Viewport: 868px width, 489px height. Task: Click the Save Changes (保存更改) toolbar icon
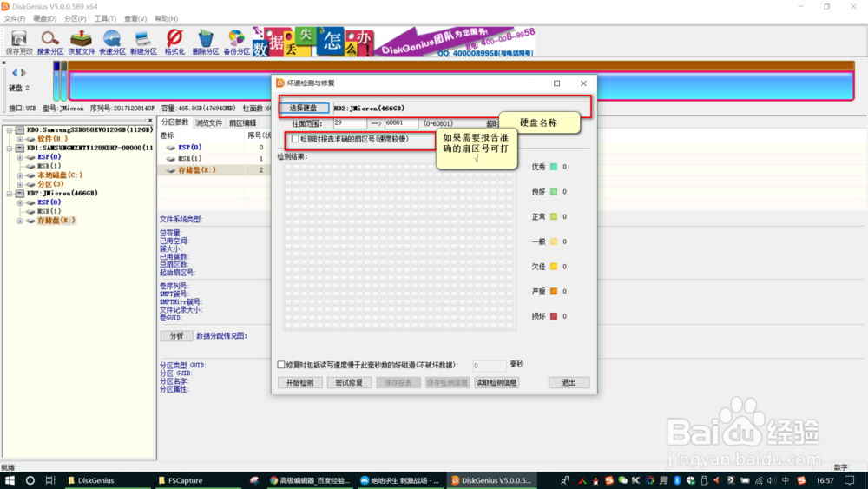[x=19, y=42]
